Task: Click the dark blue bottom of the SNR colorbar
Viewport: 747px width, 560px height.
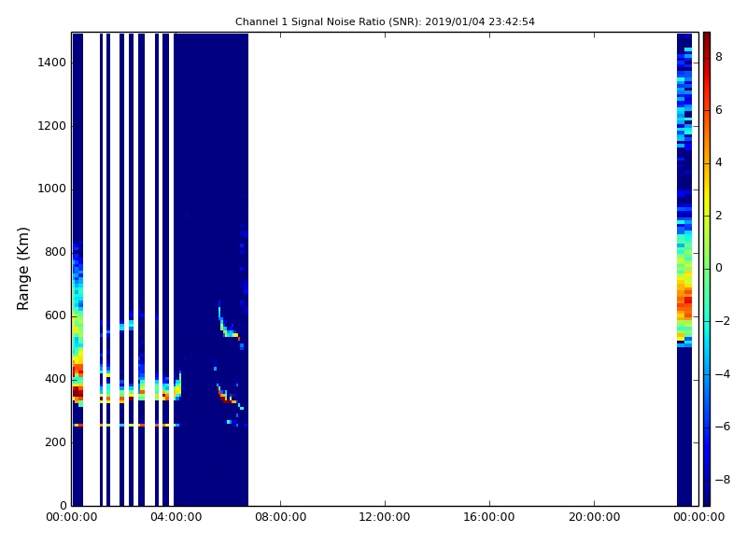Action: point(707,497)
